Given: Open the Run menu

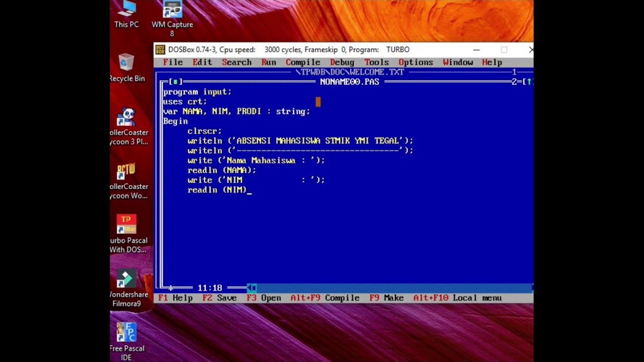Looking at the screenshot, I should point(269,62).
